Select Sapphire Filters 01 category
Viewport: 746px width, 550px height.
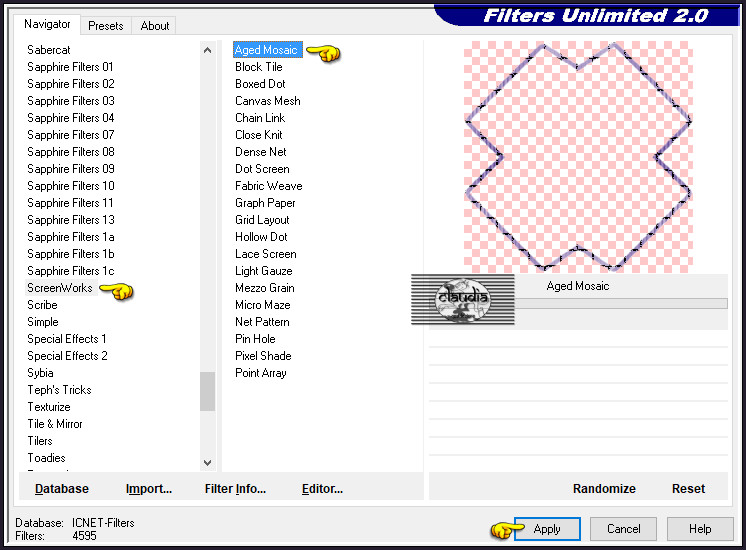(x=70, y=67)
